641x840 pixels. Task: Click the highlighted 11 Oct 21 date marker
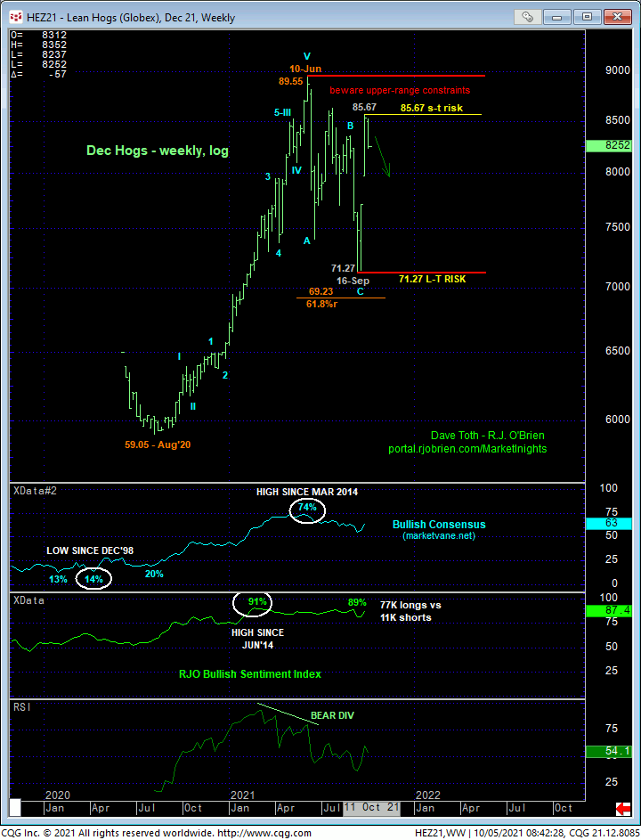click(x=373, y=807)
